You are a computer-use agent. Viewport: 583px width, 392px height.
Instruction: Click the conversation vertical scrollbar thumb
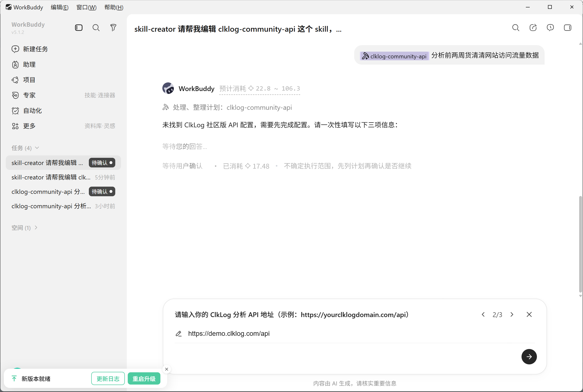tap(580, 244)
